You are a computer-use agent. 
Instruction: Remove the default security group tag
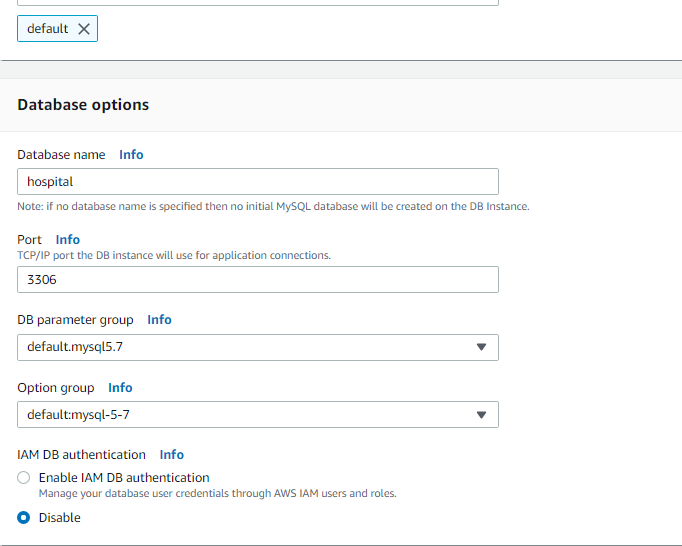pyautogui.click(x=84, y=29)
